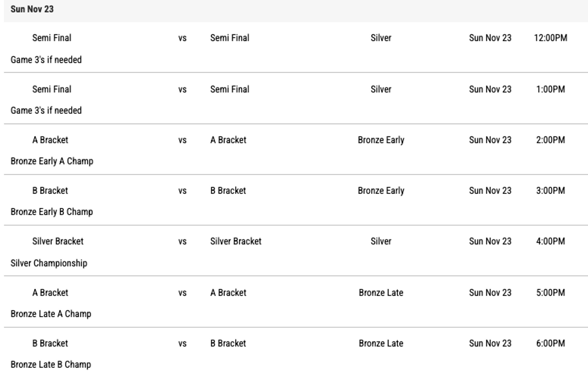Click home team Silver Bracket
The image size is (588, 375).
tap(58, 241)
